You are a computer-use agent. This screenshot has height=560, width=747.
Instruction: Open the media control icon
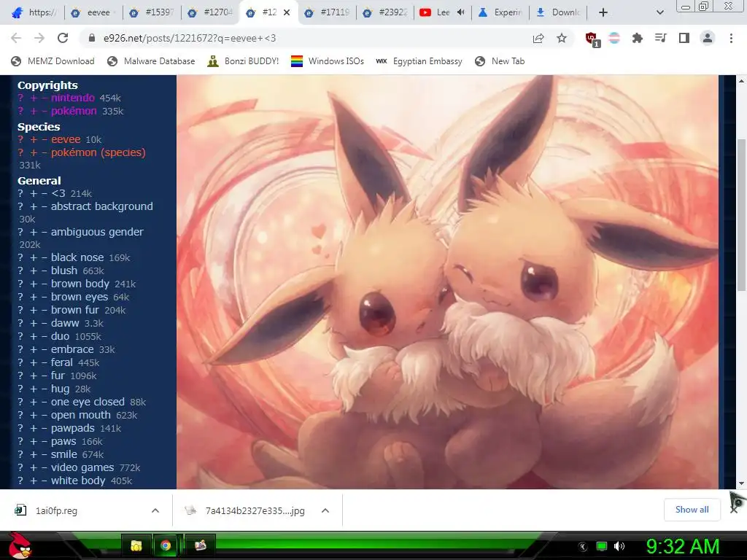tap(661, 38)
